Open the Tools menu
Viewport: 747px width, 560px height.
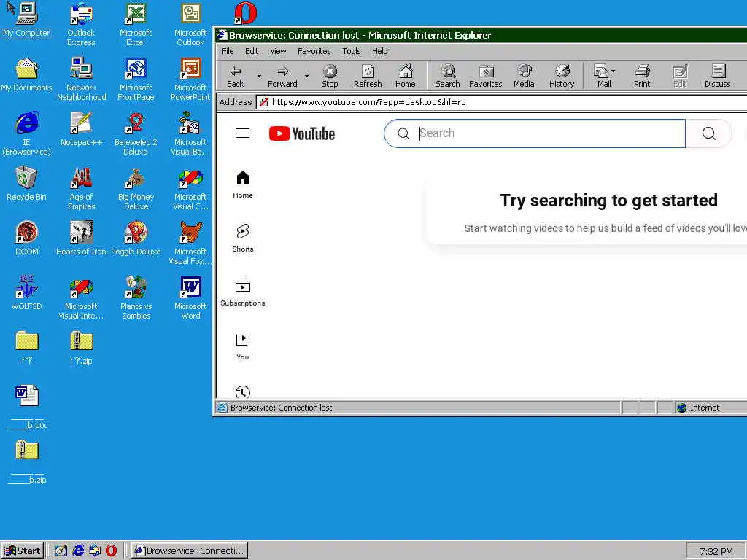pos(352,51)
